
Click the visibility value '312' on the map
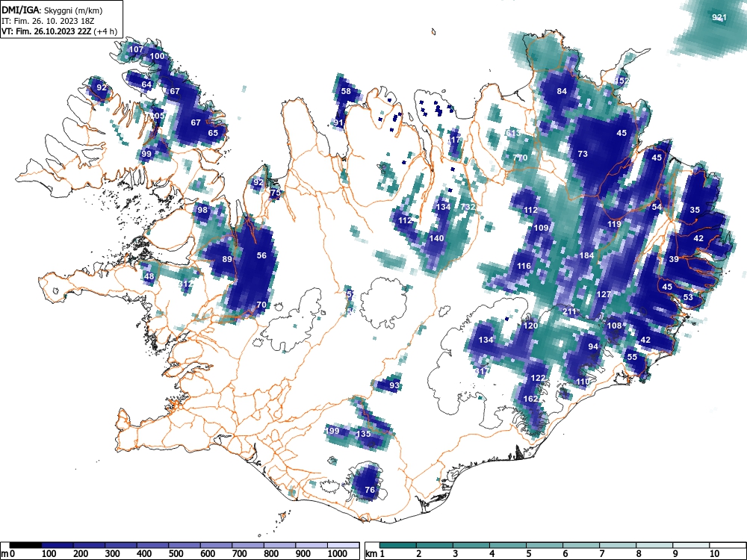(x=185, y=284)
